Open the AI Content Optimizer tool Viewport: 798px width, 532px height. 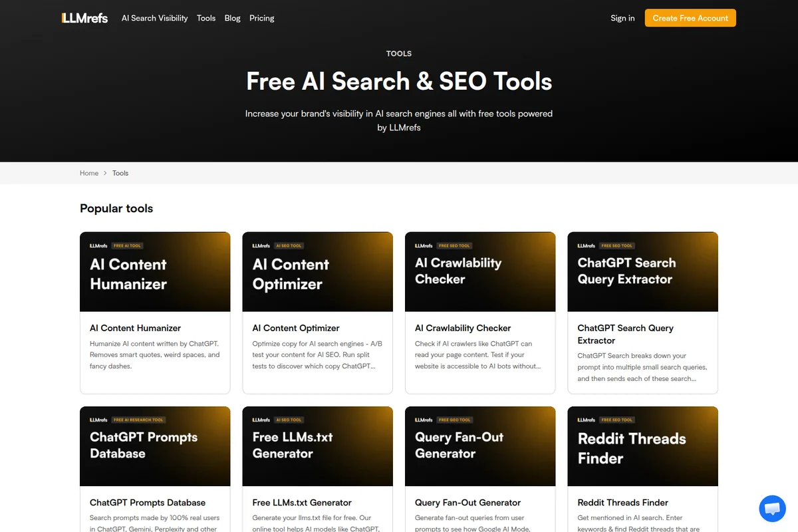pyautogui.click(x=295, y=328)
